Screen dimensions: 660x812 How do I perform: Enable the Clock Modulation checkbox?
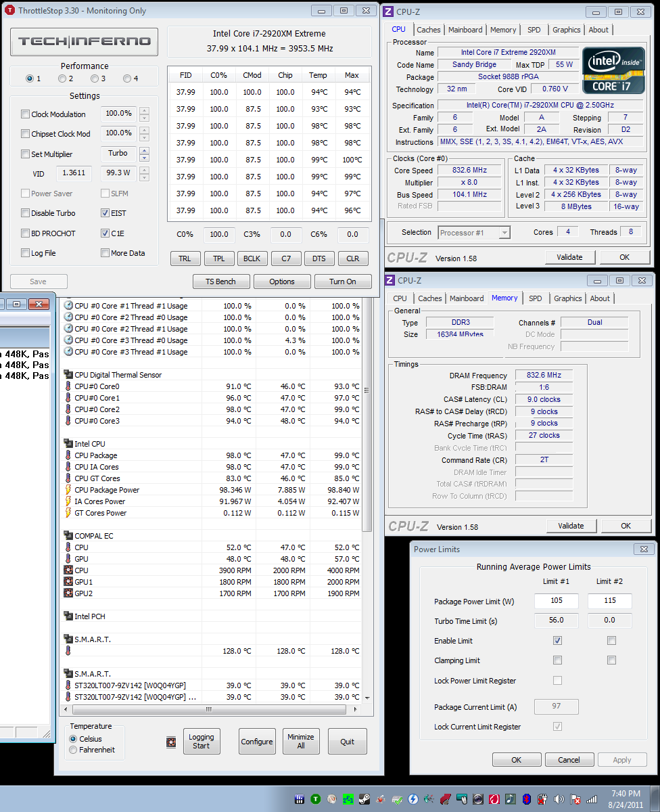point(25,114)
